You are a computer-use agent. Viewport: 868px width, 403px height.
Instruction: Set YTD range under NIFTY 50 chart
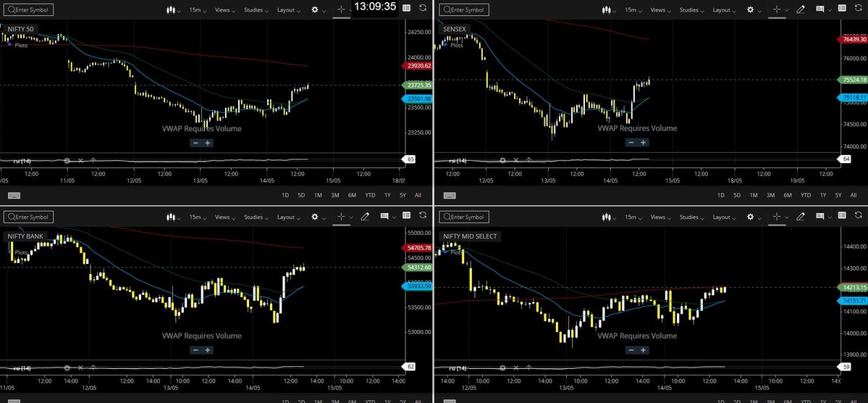370,195
